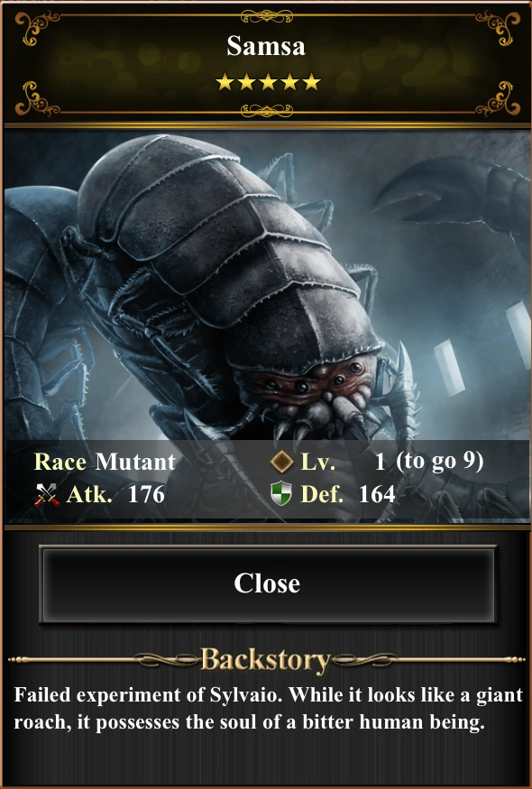The image size is (532, 789).
Task: Click the top-left gold corner ornament
Action: (x=35, y=26)
